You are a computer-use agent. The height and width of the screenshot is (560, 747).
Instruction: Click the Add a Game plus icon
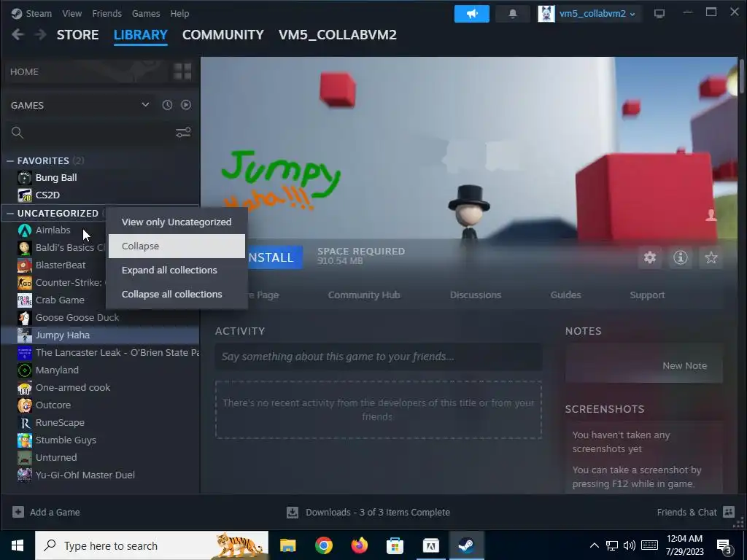(x=18, y=512)
